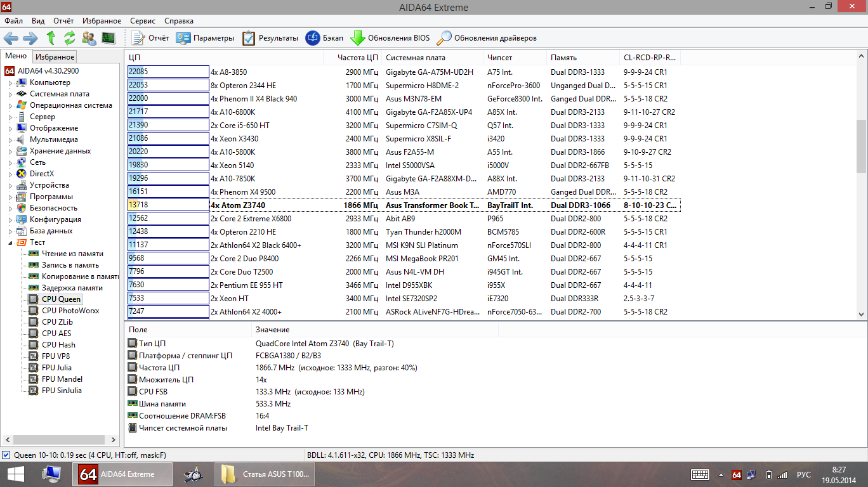Screen dimensions: 868x487
Task: Switch to the Избранное sidebar tab
Action: (x=55, y=56)
